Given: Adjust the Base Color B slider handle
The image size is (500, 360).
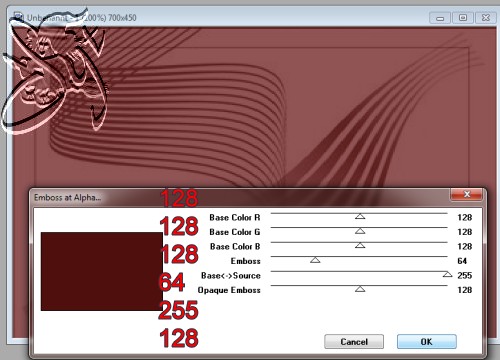Looking at the screenshot, I should (x=360, y=245).
